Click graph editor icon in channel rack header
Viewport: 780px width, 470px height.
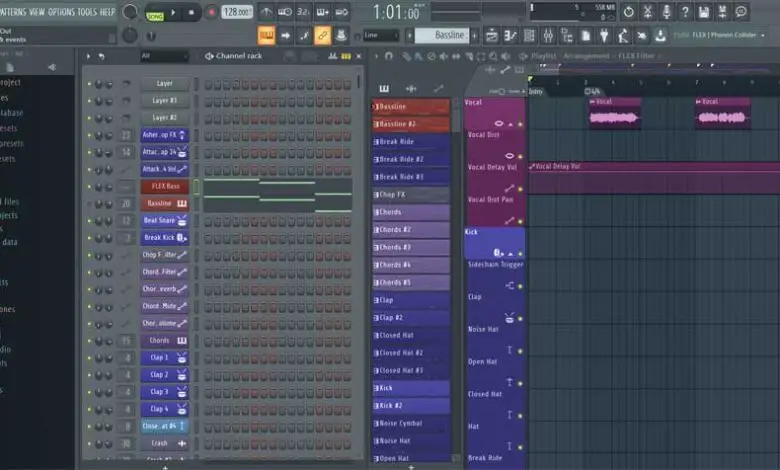click(x=332, y=56)
